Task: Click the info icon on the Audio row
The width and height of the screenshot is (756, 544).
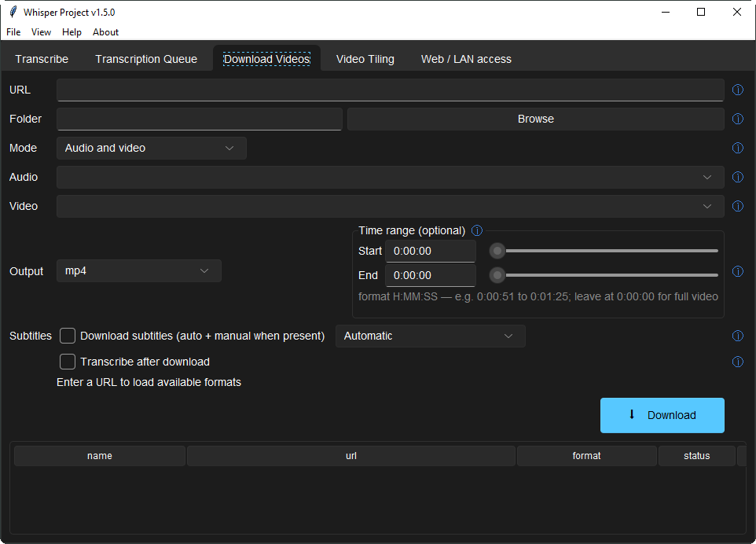Action: click(738, 177)
